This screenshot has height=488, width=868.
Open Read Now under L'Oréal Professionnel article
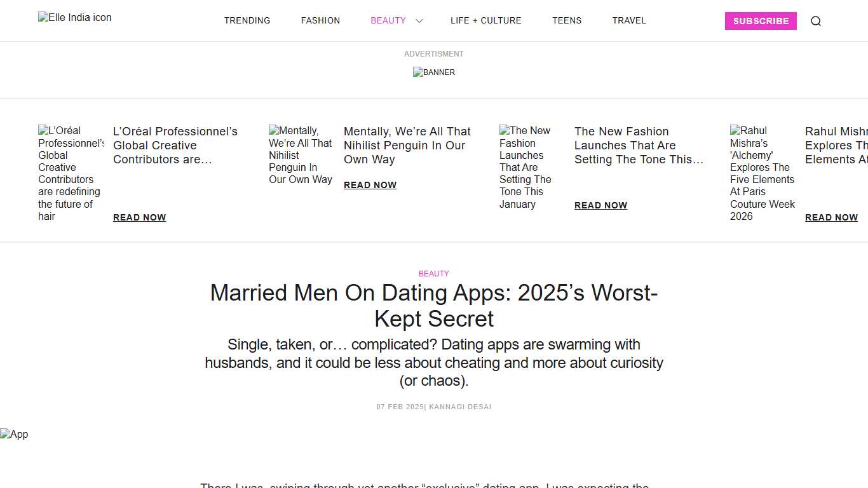139,217
